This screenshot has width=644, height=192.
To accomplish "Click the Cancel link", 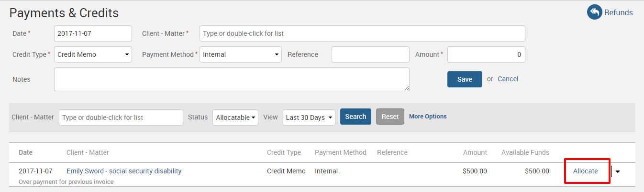I will point(508,79).
